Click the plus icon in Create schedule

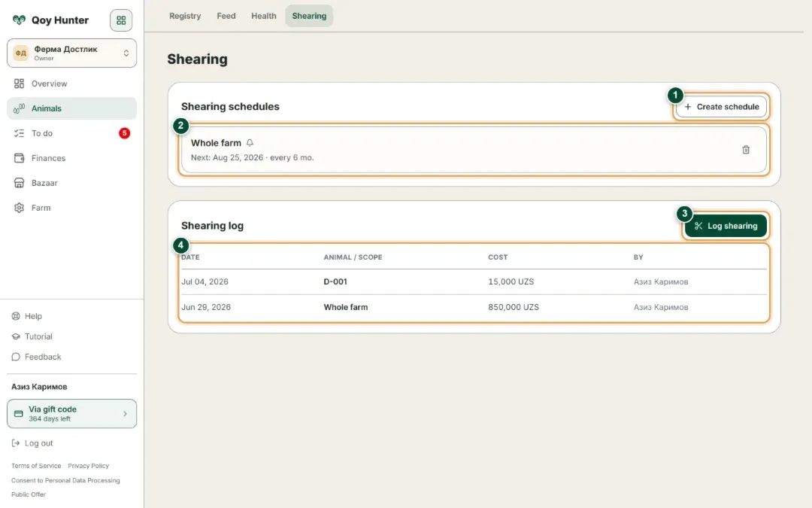[688, 107]
